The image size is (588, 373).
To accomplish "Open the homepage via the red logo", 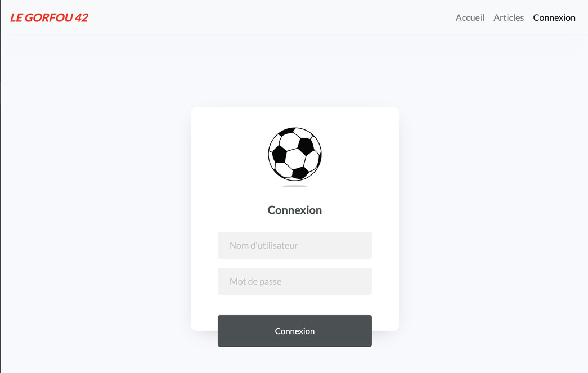I will coord(48,17).
